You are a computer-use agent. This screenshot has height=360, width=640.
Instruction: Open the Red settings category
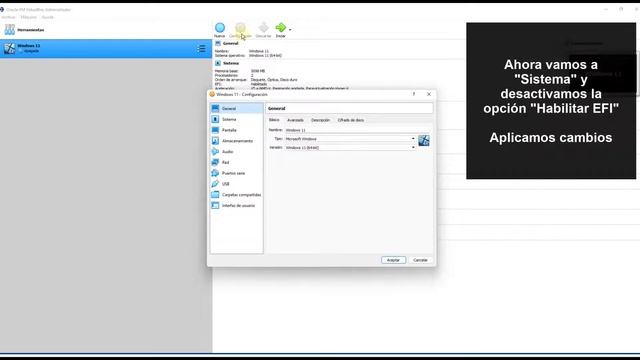237,162
